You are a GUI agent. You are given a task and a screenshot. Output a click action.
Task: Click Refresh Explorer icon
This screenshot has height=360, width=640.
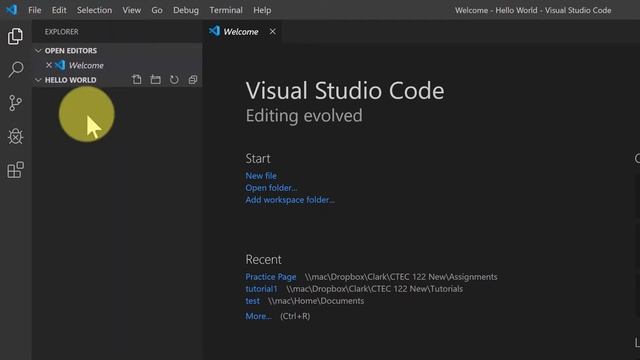click(x=174, y=80)
